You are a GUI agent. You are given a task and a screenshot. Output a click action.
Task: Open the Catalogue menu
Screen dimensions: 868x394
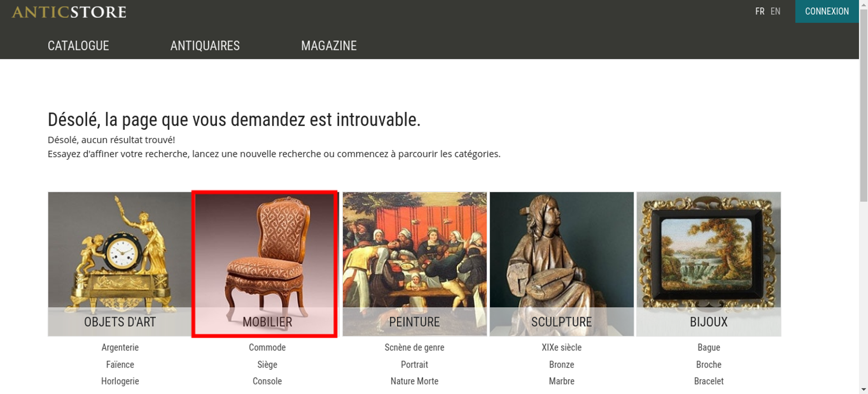coord(78,46)
